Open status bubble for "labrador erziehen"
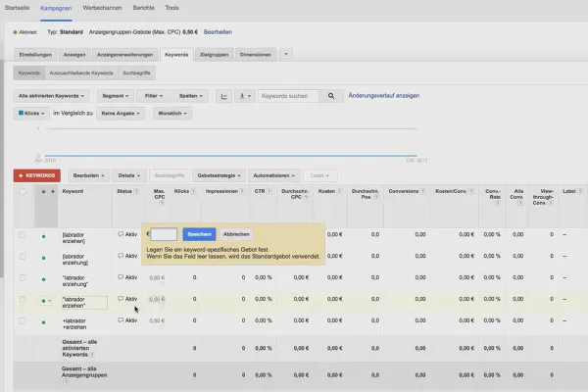588x392 pixels. [x=121, y=299]
